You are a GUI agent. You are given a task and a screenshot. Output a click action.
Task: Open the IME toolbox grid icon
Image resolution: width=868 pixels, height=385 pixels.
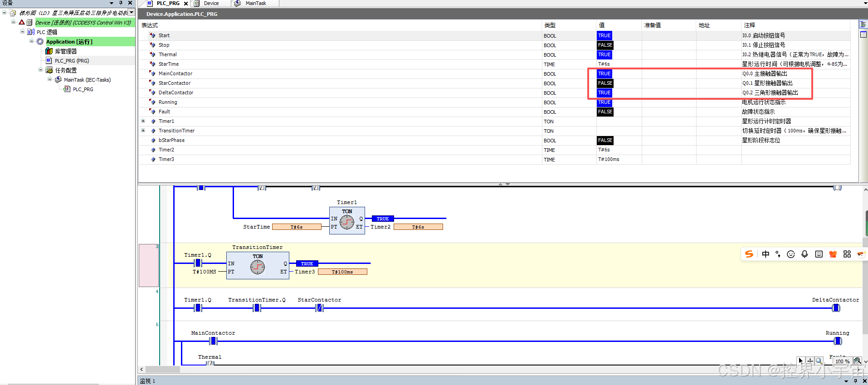click(847, 254)
